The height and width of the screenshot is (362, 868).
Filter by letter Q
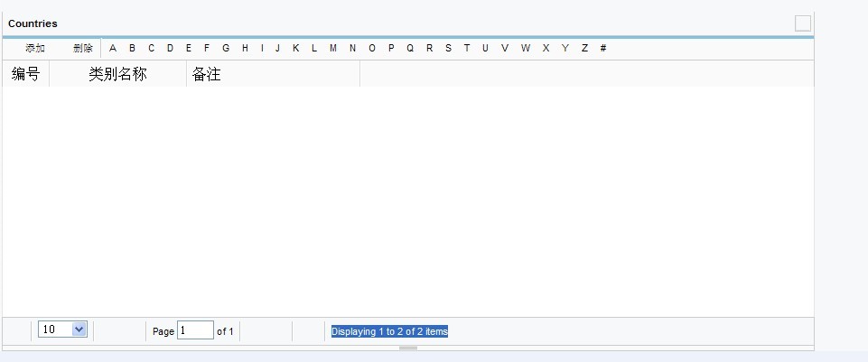click(x=410, y=48)
